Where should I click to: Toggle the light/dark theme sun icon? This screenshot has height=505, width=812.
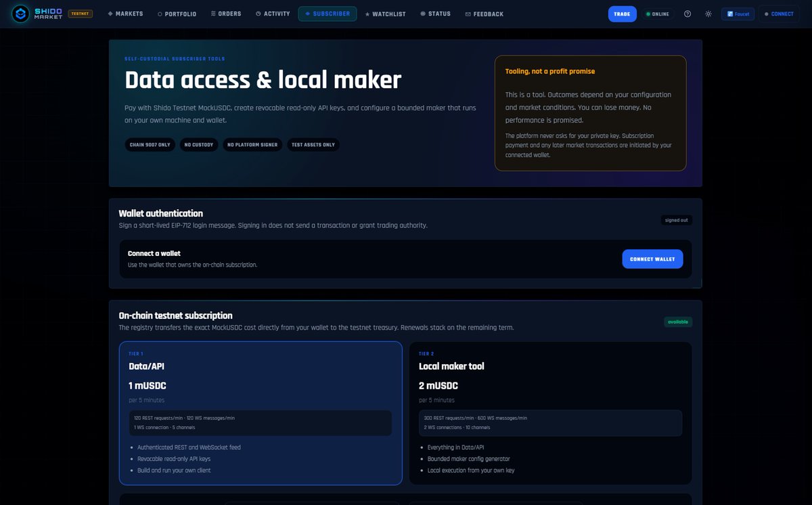708,14
